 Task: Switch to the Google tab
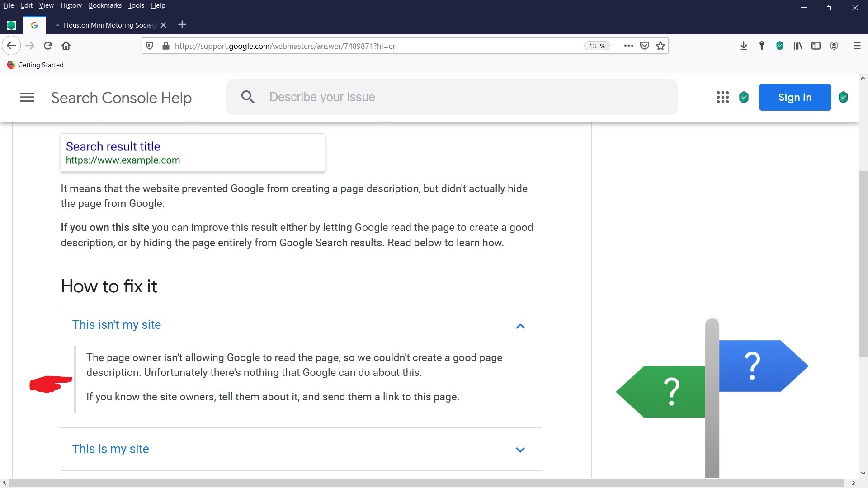coord(34,25)
